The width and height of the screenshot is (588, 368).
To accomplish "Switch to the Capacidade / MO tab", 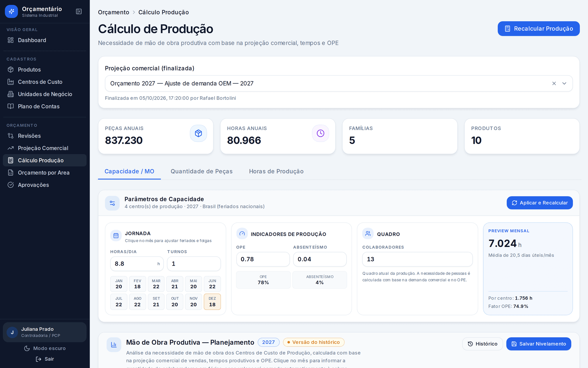I will tap(129, 171).
